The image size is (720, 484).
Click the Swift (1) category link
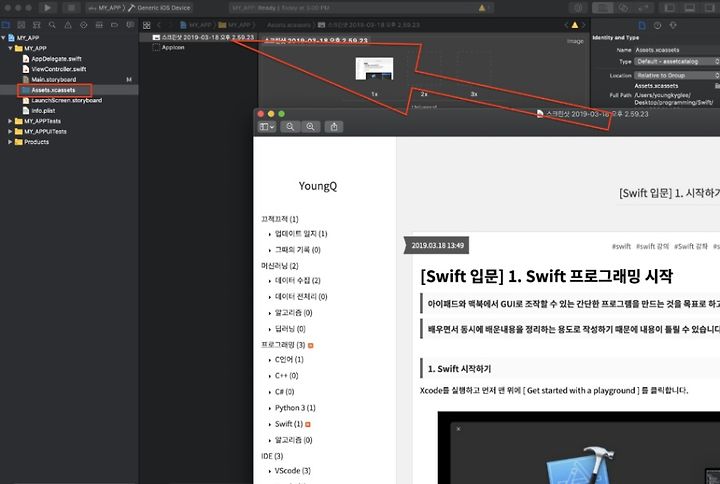click(289, 424)
